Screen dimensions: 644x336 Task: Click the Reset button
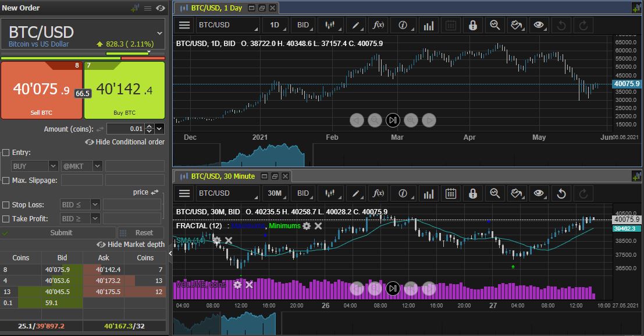click(x=141, y=233)
